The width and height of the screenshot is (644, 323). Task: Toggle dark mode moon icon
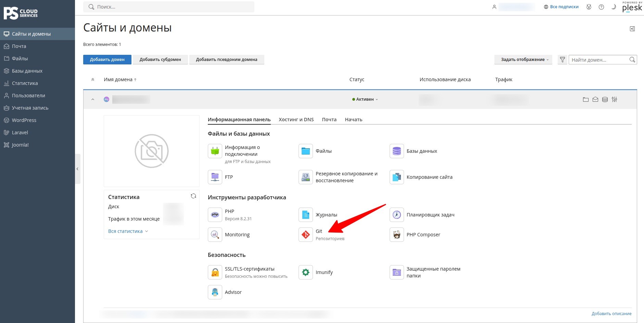pos(614,7)
